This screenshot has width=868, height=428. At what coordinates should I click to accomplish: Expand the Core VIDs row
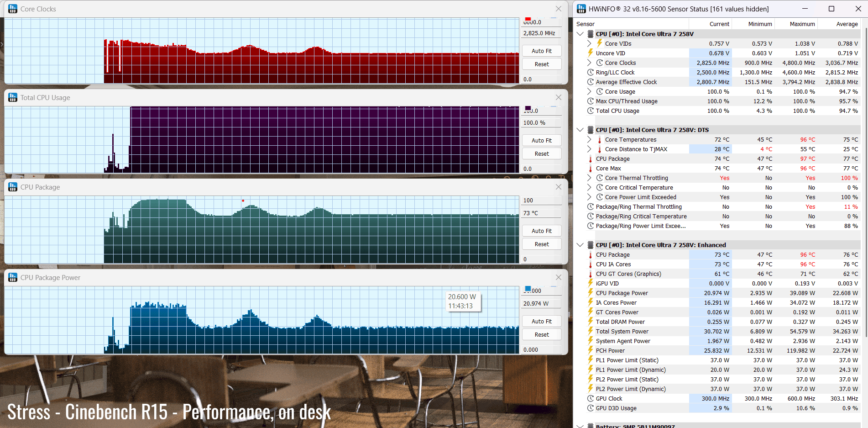[x=589, y=43]
